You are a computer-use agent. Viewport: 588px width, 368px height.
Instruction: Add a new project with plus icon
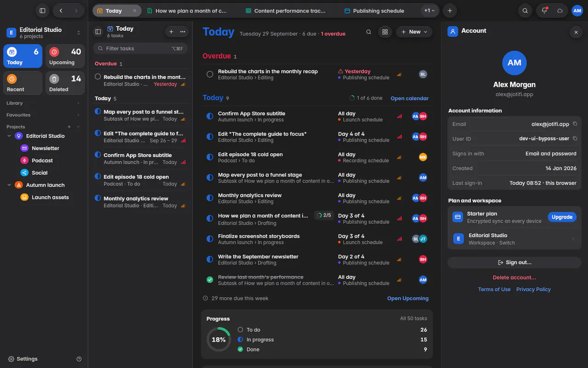69,126
